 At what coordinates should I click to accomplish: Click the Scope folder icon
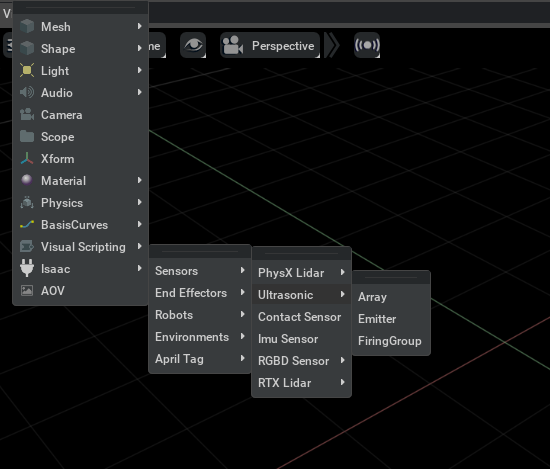click(x=27, y=136)
